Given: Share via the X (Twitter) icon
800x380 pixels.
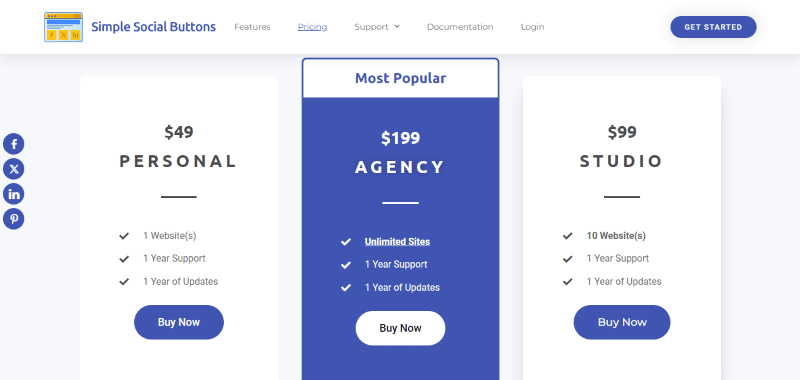Looking at the screenshot, I should 14,169.
